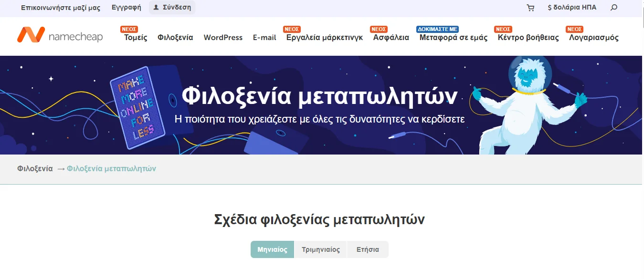
Task: Open the Φιλοξενία navigation menu
Action: 175,37
